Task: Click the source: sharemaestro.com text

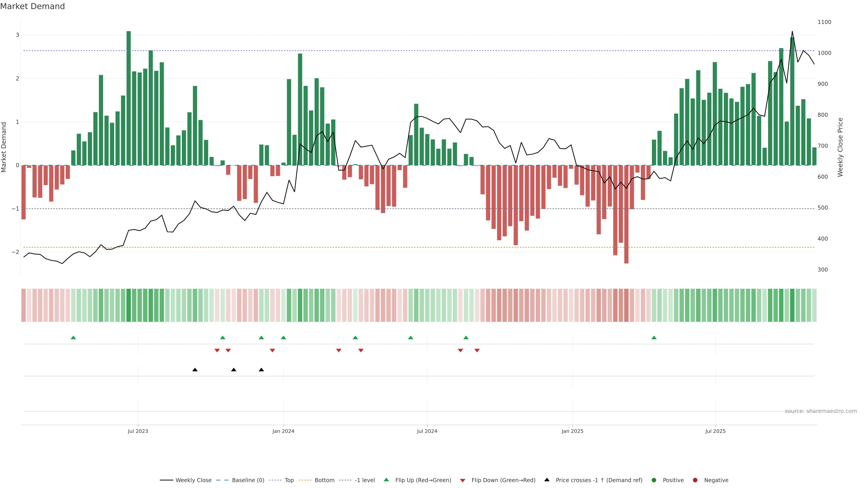Action: (x=821, y=411)
